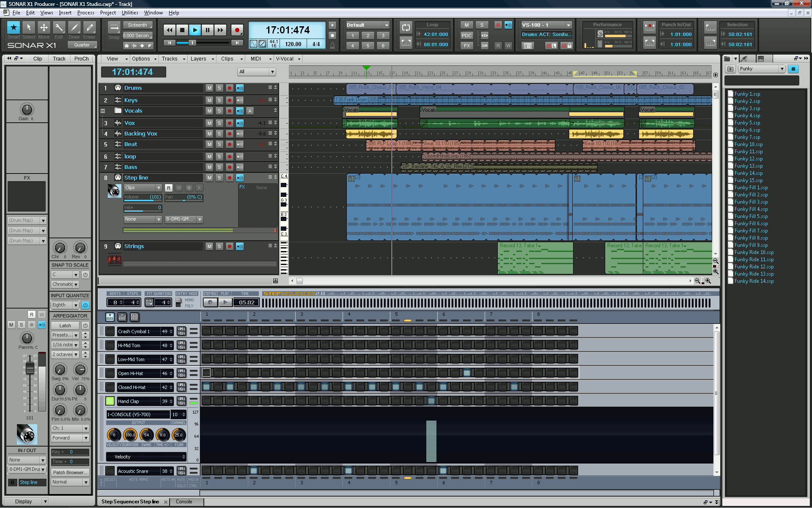Adjust the Step line Volume slider
The height and width of the screenshot is (508, 812).
[x=143, y=197]
